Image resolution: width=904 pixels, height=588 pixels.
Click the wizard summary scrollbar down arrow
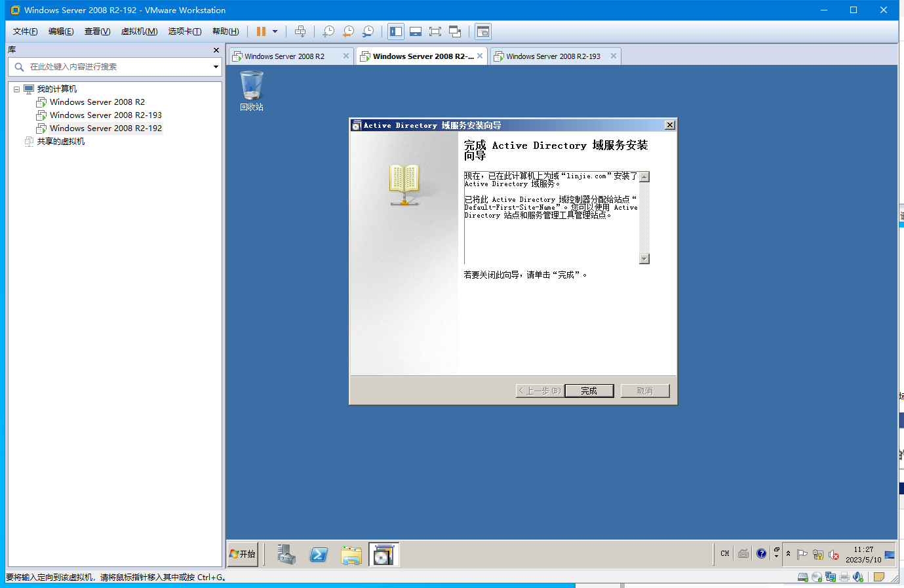point(644,259)
